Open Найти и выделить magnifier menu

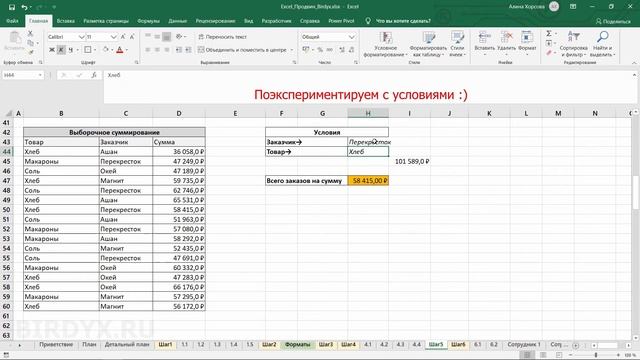click(602, 44)
